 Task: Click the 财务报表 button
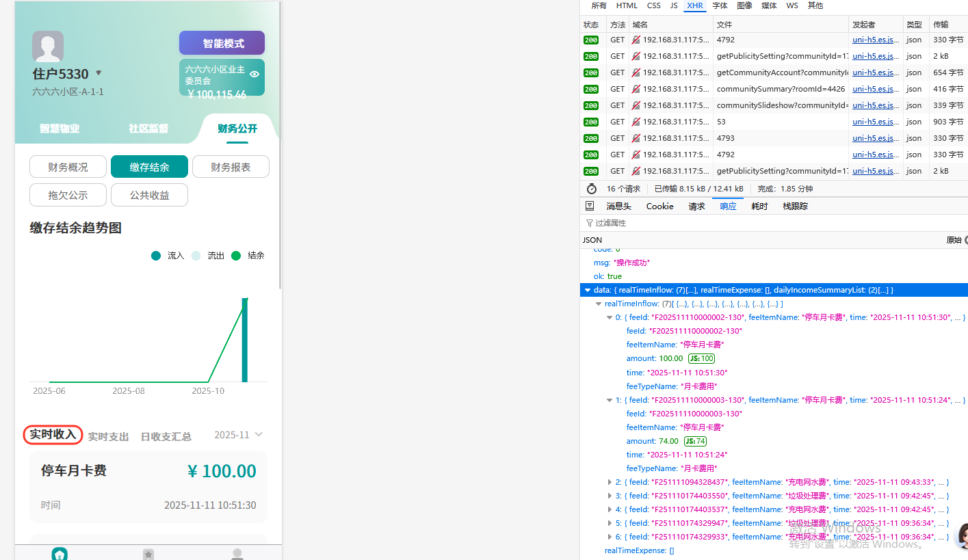pyautogui.click(x=231, y=166)
